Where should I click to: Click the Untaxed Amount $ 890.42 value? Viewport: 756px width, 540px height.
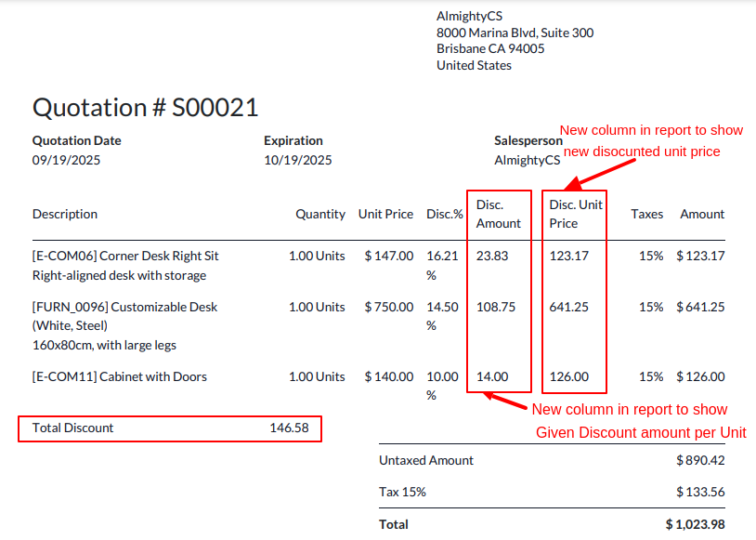(700, 460)
